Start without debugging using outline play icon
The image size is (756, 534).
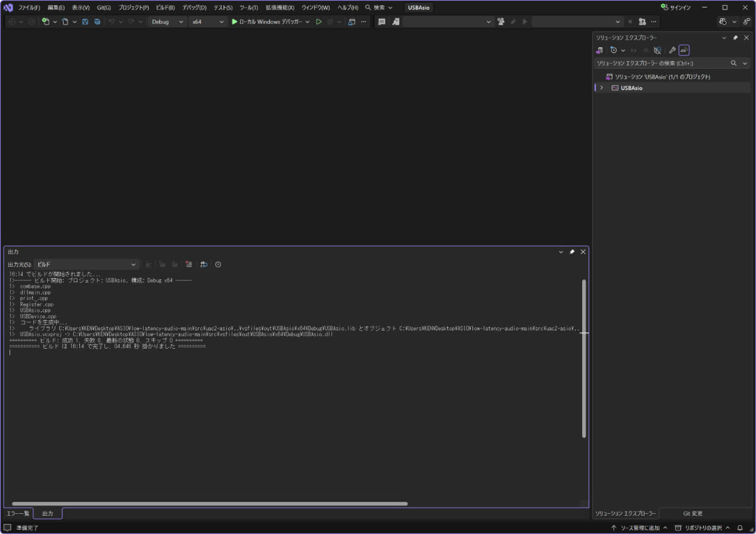click(319, 21)
